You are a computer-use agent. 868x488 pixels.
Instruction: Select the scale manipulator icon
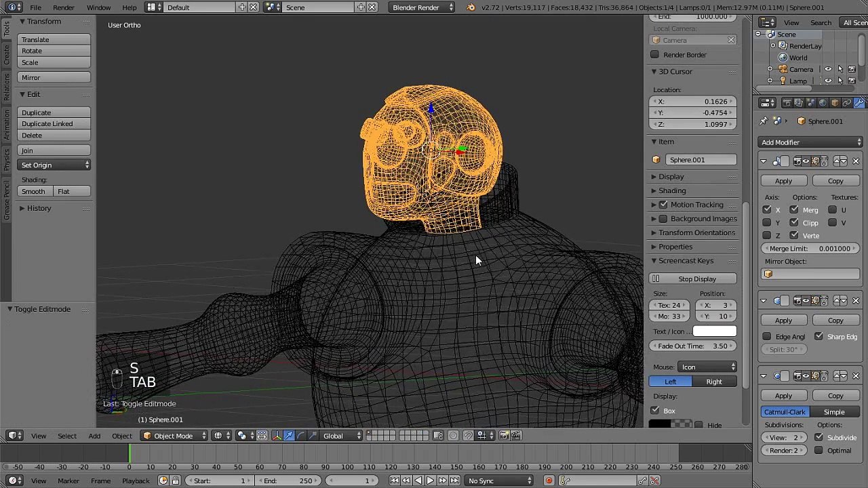(x=313, y=436)
